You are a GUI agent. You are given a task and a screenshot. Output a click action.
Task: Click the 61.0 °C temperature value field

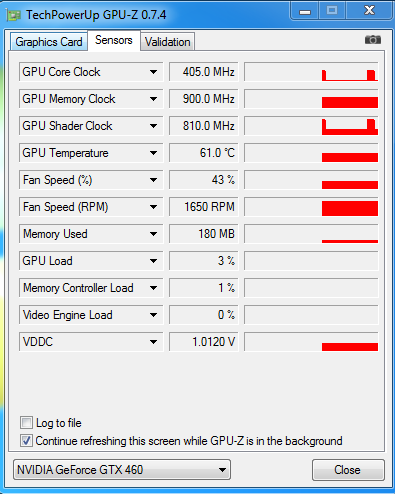(x=204, y=153)
